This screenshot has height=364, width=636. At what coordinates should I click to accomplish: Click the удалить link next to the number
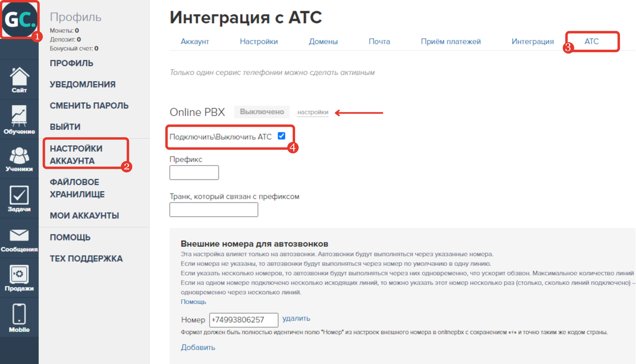(x=296, y=318)
